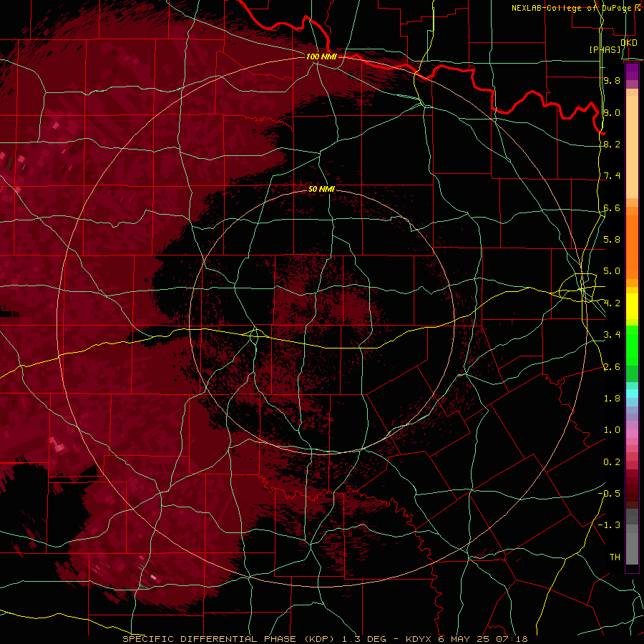The width and height of the screenshot is (644, 644).
Task: Click the -1.3 scale value
Action: 610,525
